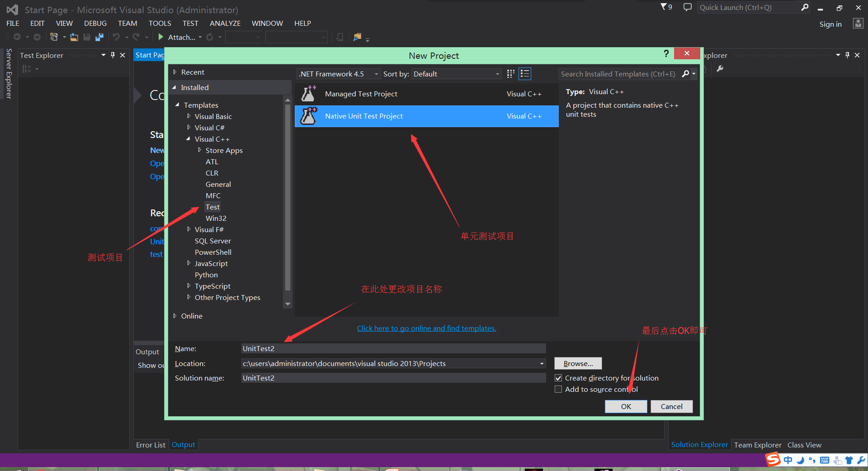Click the Solution name input field
This screenshot has height=471, width=868.
click(393, 378)
